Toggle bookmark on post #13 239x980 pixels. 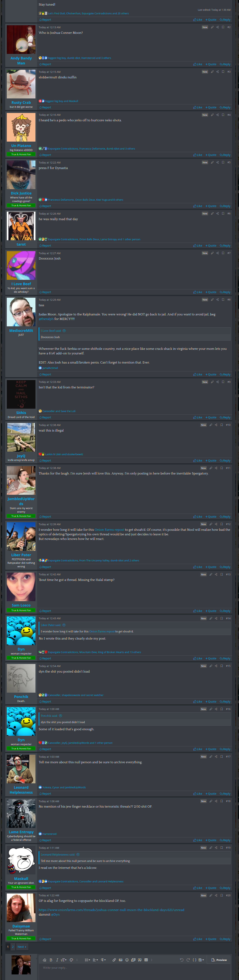pos(221,575)
